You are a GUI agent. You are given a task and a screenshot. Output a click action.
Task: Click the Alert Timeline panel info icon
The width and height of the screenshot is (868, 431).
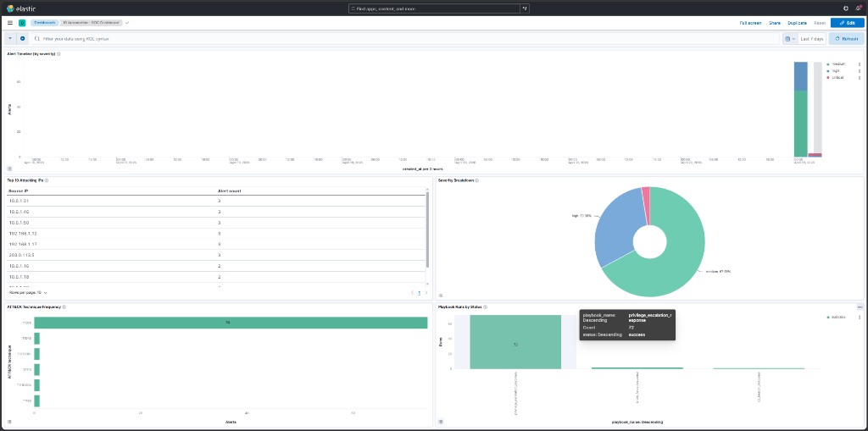coord(58,53)
